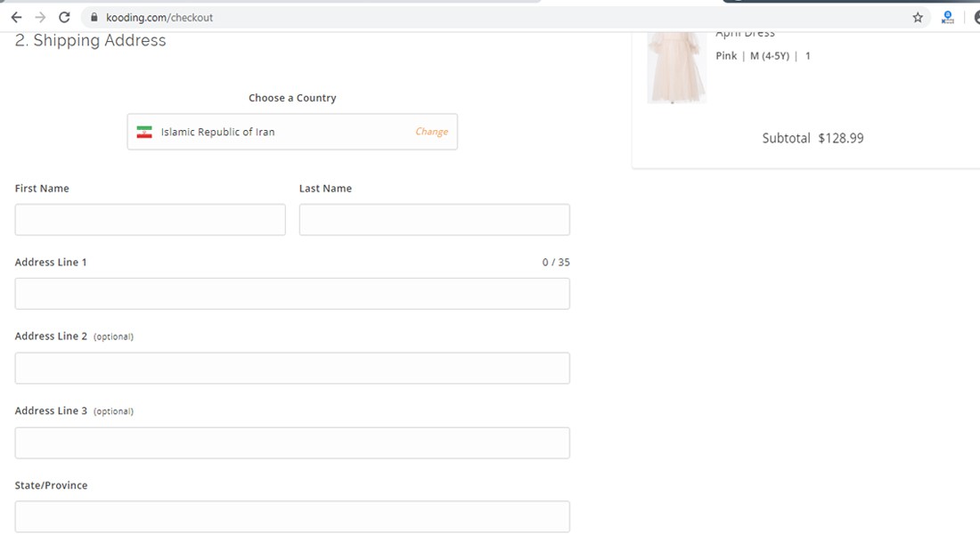The image size is (980, 552).
Task: Click the browser forward arrow
Action: (x=40, y=18)
